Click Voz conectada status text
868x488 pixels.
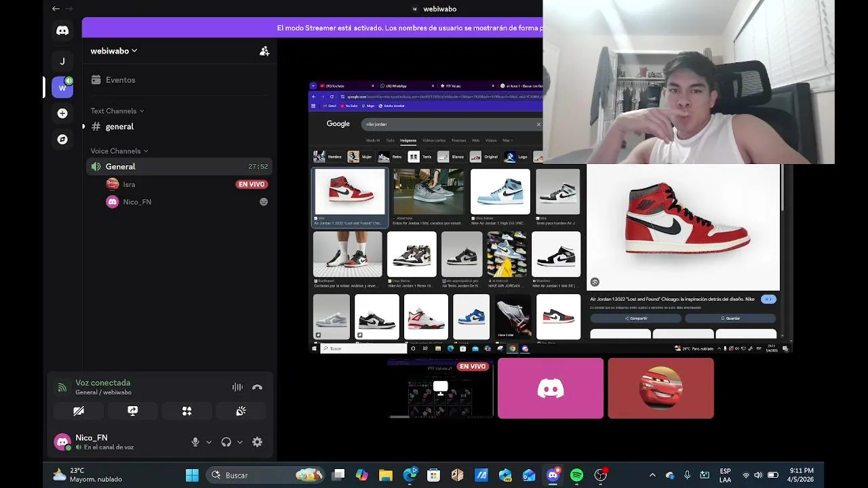(x=102, y=383)
